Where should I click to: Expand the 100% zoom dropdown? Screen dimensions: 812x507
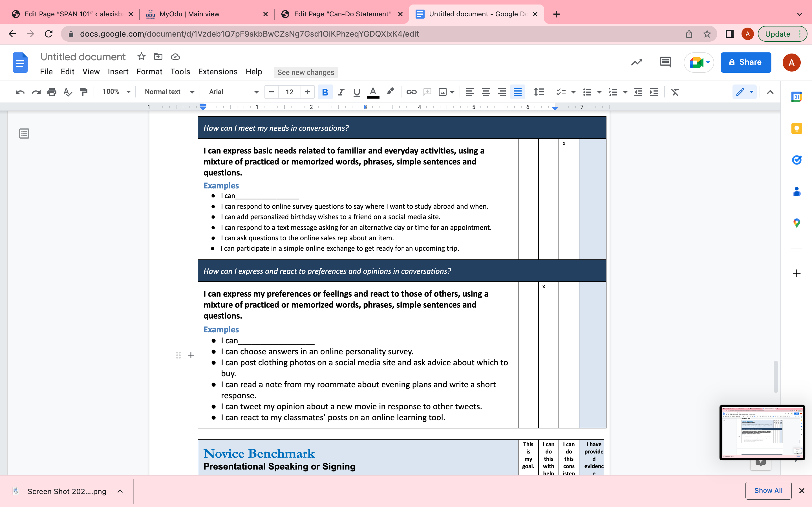[x=116, y=92]
